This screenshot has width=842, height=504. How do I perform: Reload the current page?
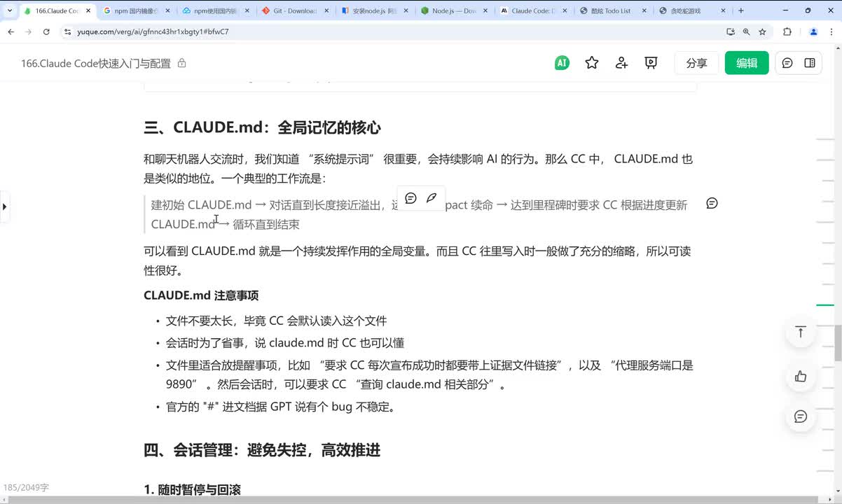46,32
